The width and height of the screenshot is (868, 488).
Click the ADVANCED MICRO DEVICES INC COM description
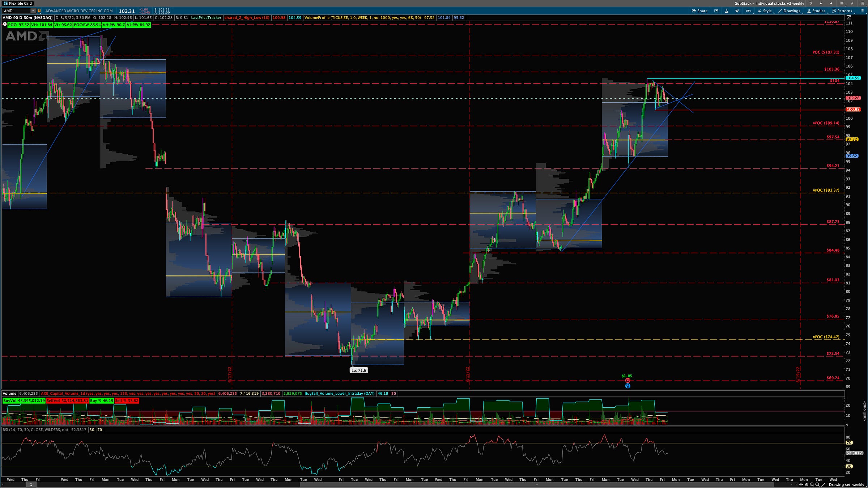(x=79, y=11)
